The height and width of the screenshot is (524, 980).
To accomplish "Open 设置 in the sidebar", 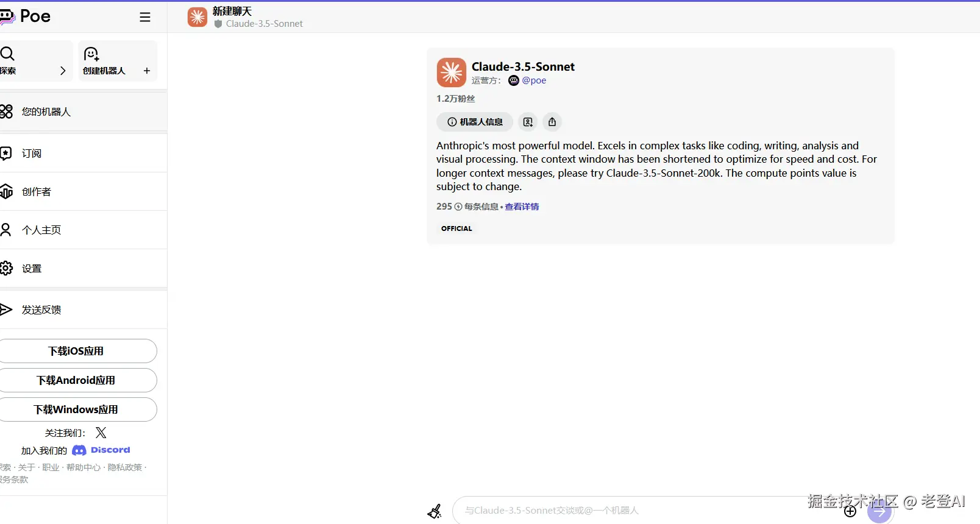I will [x=83, y=268].
